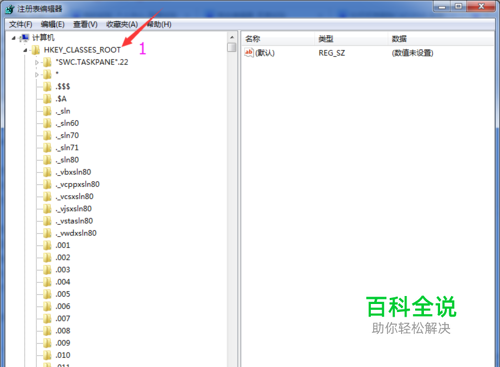The height and width of the screenshot is (367, 500).
Task: Select the ._sln60 key label
Action: point(67,123)
